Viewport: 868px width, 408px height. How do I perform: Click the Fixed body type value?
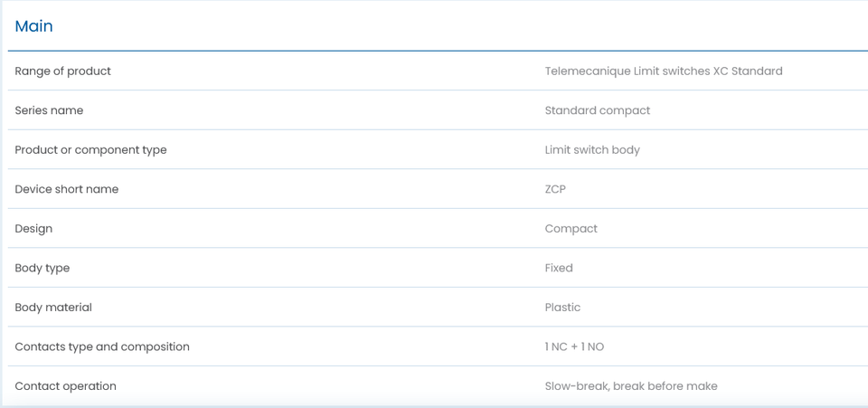[559, 268]
